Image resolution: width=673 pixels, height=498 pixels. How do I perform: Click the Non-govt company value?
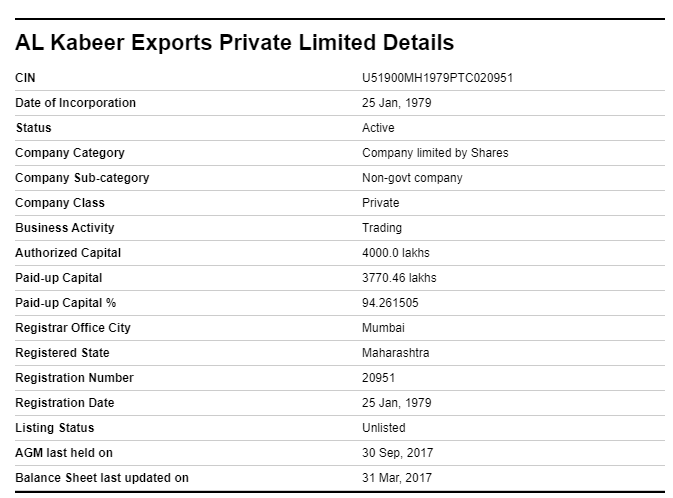412,178
